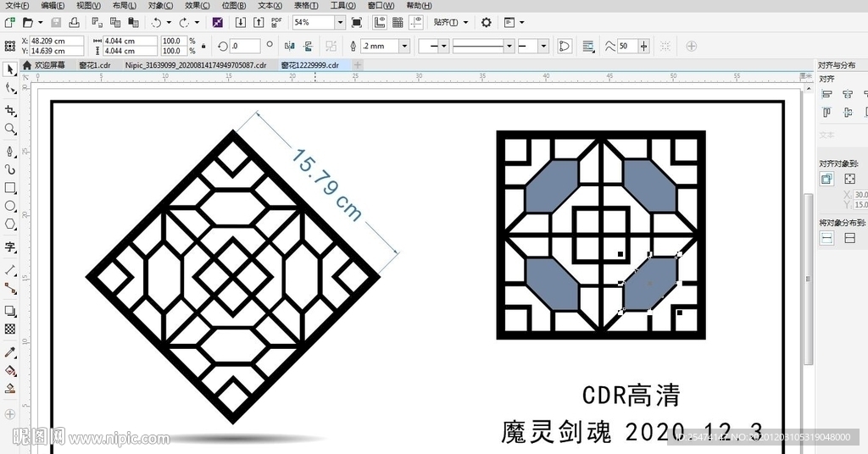Select the Zoom magnifier tool
Image resolution: width=868 pixels, height=454 pixels.
10,129
